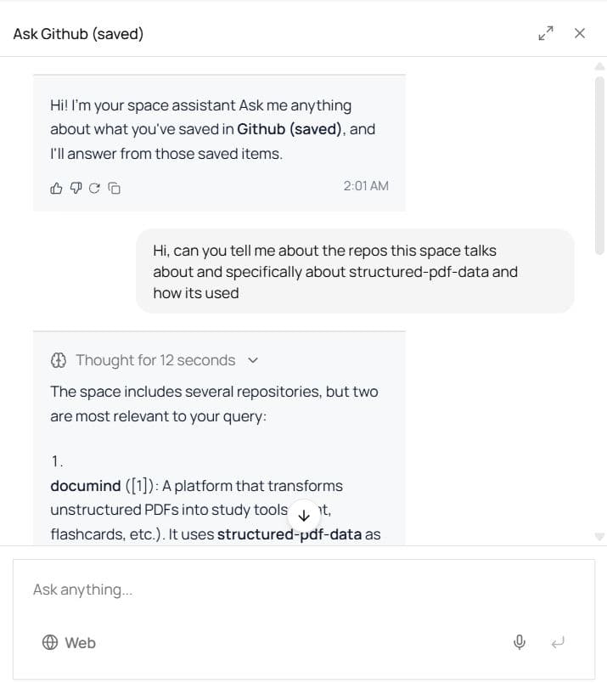This screenshot has width=607, height=700.
Task: Click the thumbs up icon on greeting
Action: pyautogui.click(x=56, y=189)
